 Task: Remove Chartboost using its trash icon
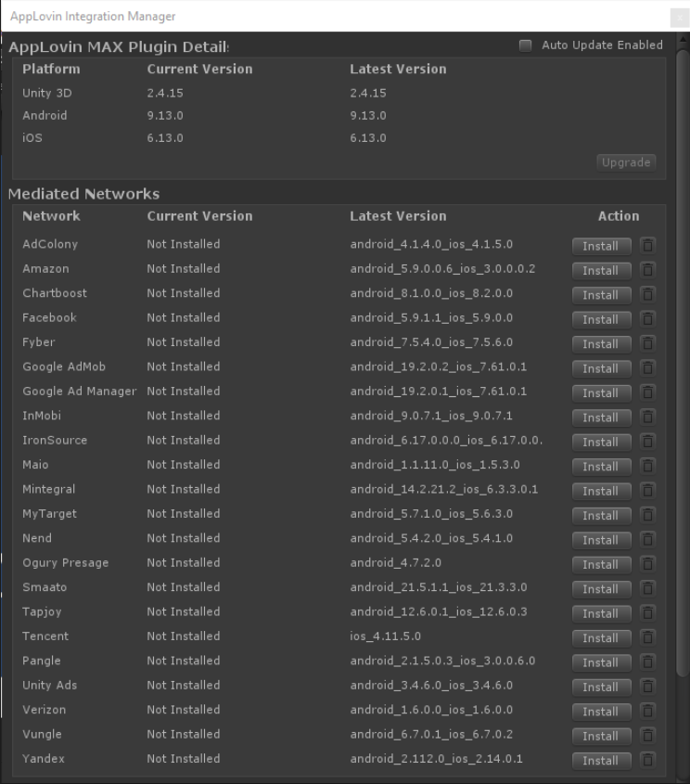[647, 294]
